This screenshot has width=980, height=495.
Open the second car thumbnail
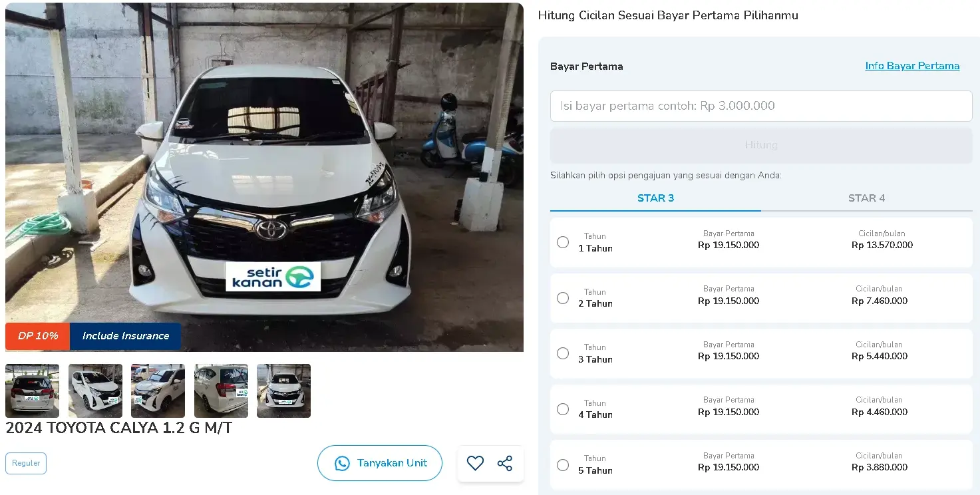(x=95, y=391)
